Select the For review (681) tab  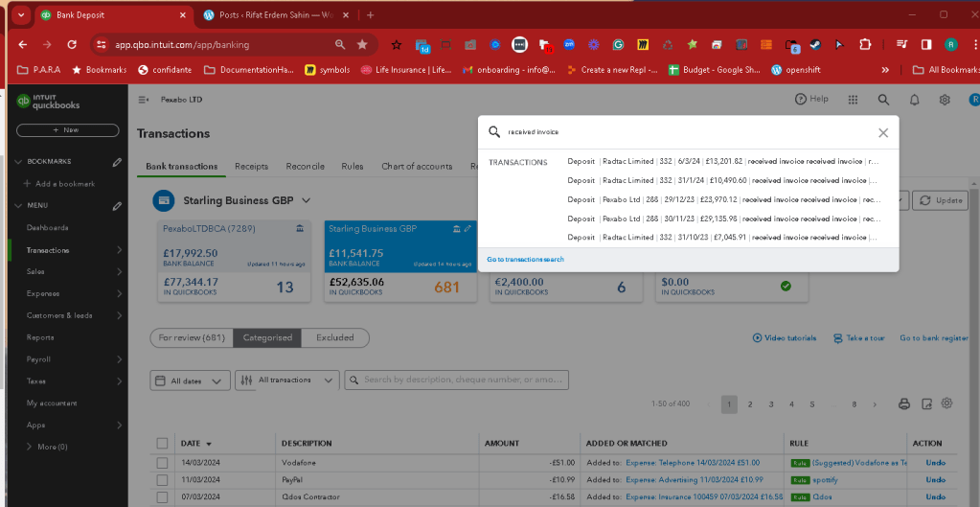[192, 337]
